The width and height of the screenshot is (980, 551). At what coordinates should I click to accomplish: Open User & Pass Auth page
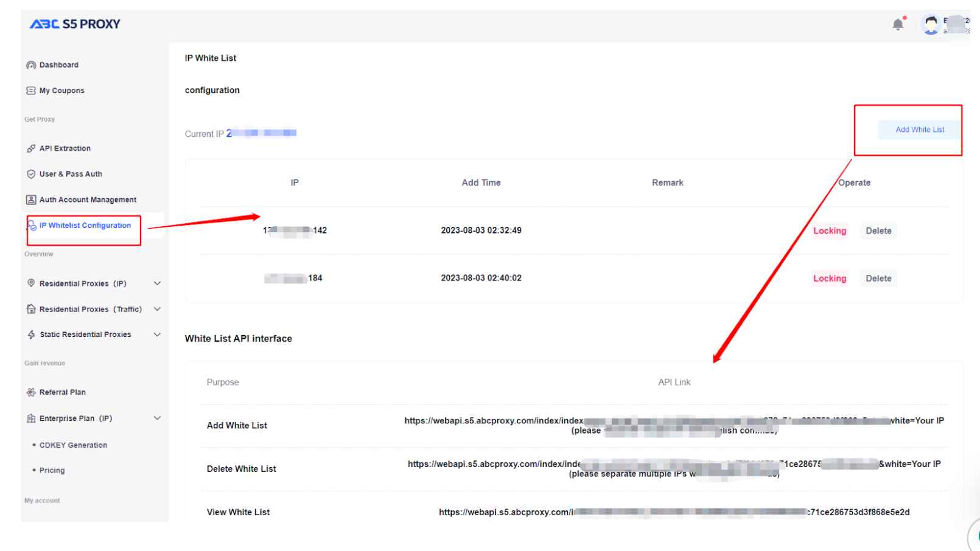(x=71, y=174)
